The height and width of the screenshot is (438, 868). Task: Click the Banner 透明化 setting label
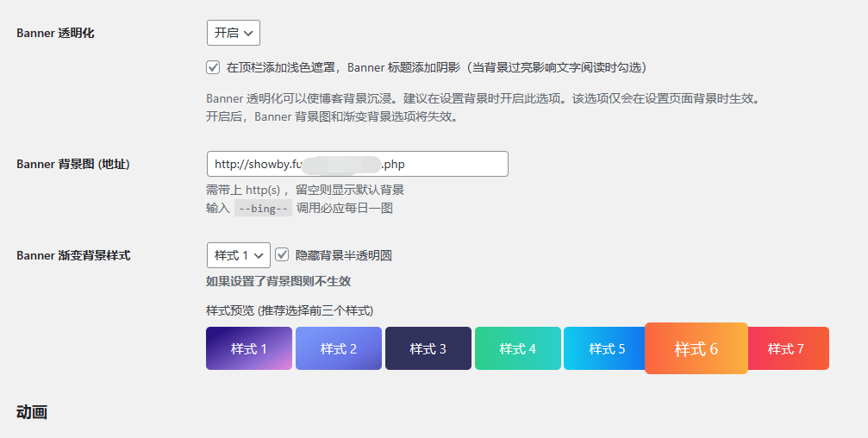[x=55, y=33]
